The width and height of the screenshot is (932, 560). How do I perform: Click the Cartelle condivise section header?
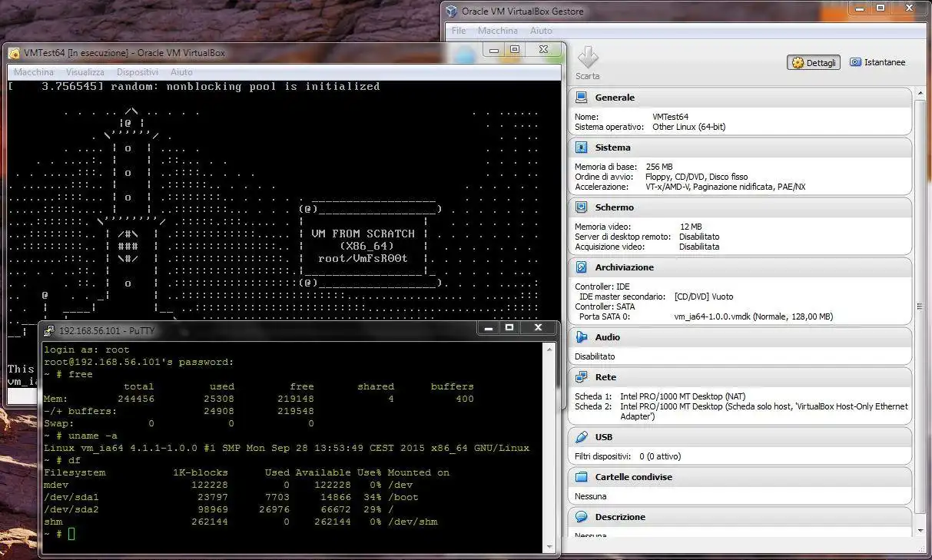pyautogui.click(x=740, y=477)
